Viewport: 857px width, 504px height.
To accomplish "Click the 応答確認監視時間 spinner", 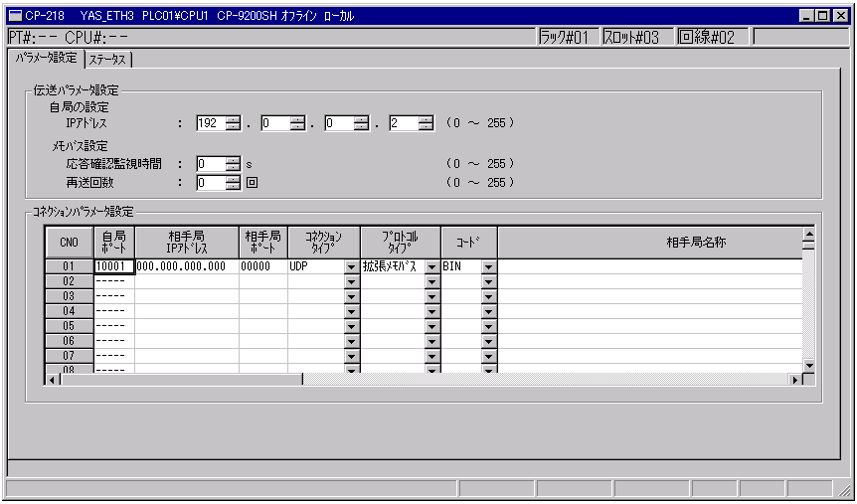I will click(x=234, y=164).
